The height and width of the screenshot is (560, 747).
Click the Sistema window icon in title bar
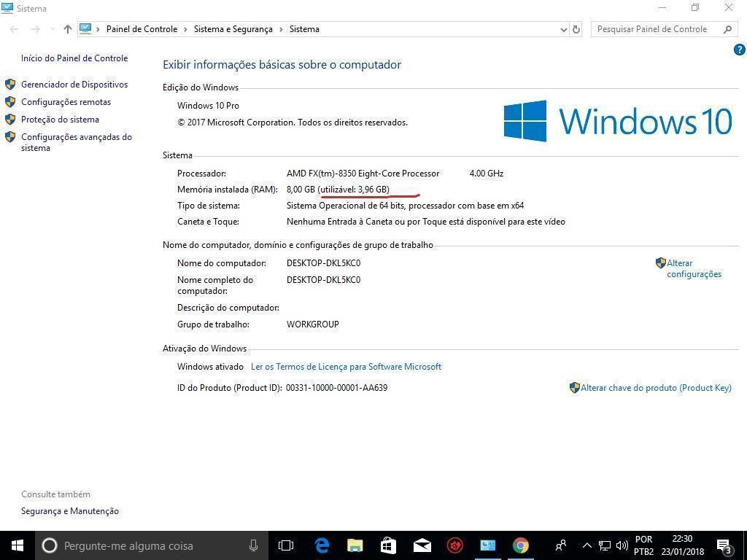click(x=7, y=8)
